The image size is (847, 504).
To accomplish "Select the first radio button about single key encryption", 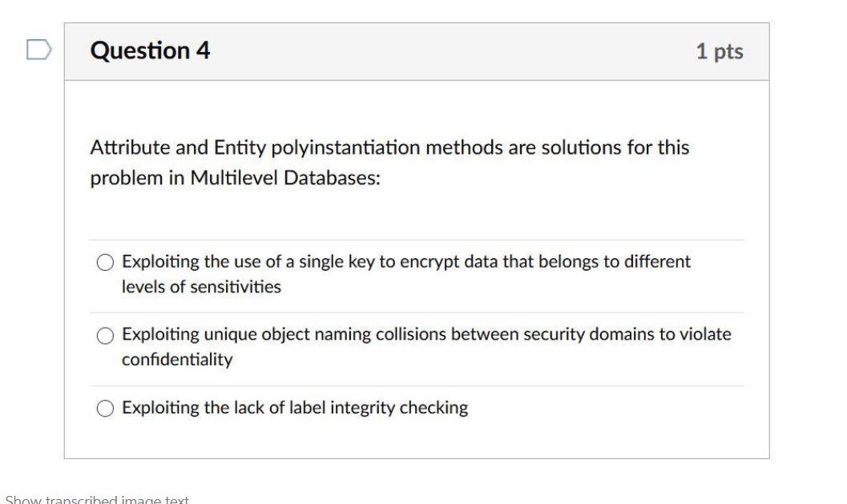I will pos(105,260).
